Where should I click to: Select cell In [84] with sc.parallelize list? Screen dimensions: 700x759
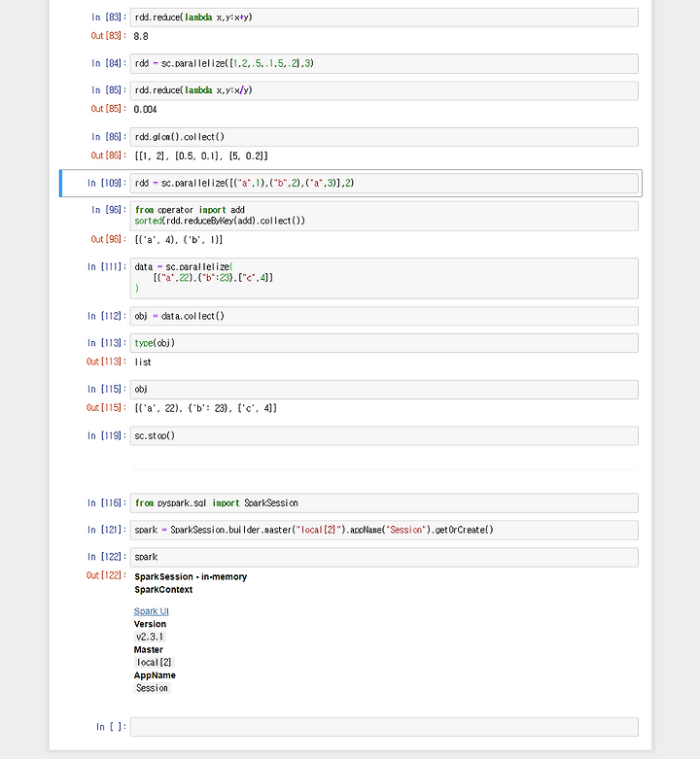[384, 63]
